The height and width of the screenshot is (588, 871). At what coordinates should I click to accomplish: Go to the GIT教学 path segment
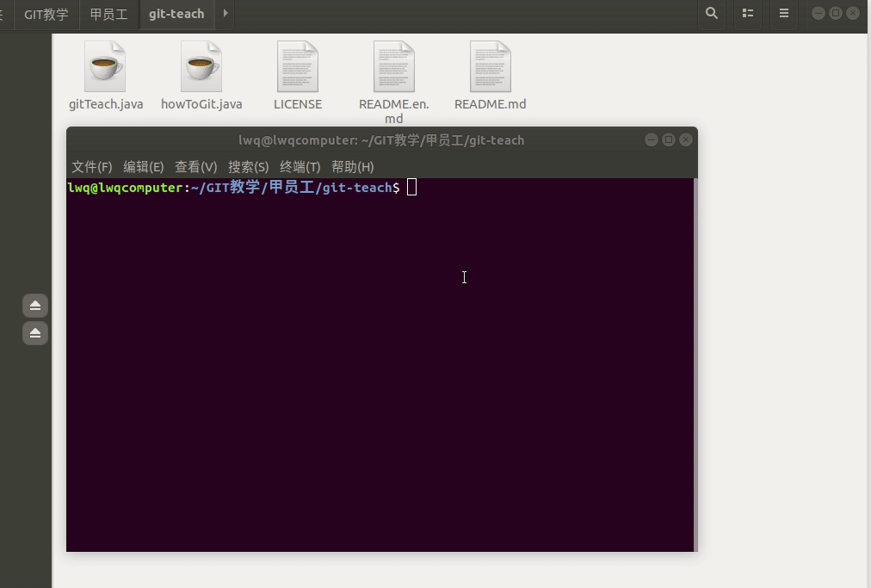[x=46, y=14]
